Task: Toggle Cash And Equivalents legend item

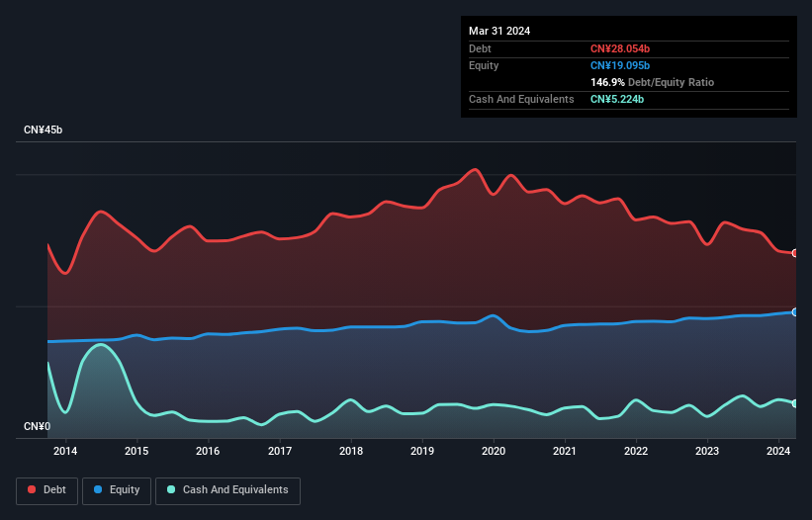Action: tap(227, 490)
